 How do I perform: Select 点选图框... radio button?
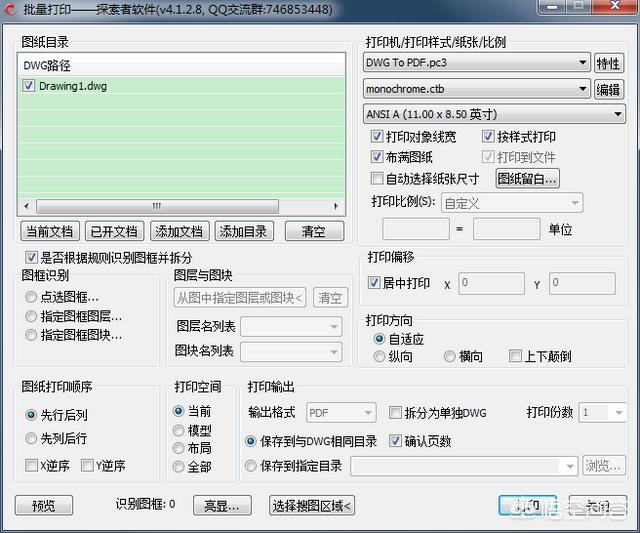pyautogui.click(x=31, y=297)
